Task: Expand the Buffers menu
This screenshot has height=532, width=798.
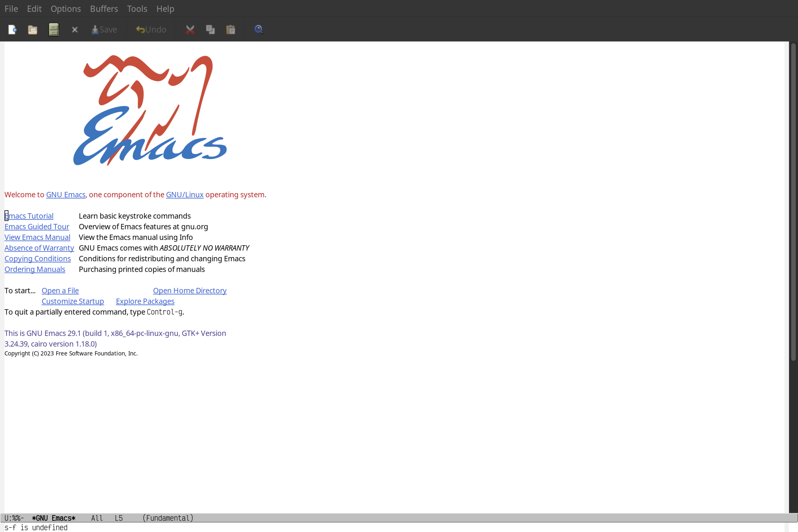Action: point(103,8)
